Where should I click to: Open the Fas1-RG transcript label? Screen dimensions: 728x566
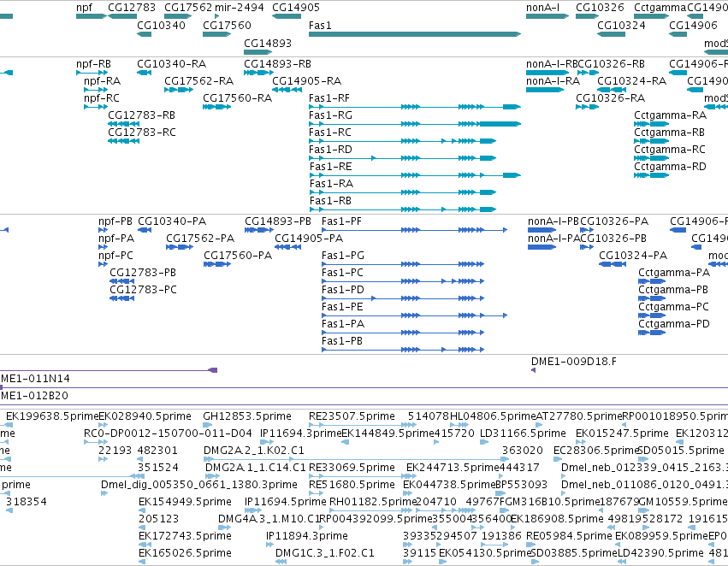pos(330,115)
